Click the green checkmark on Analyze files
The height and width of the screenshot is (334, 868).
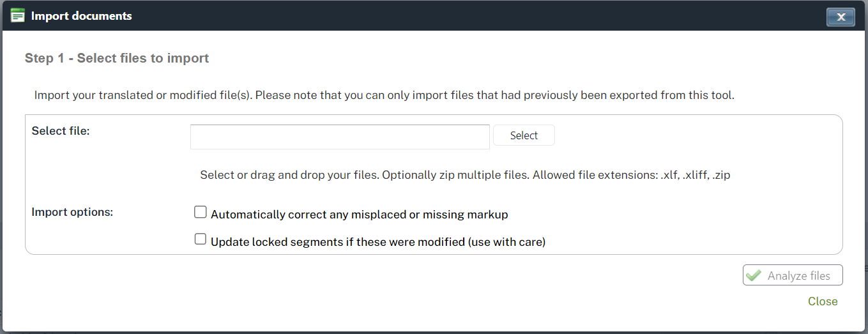pos(754,275)
